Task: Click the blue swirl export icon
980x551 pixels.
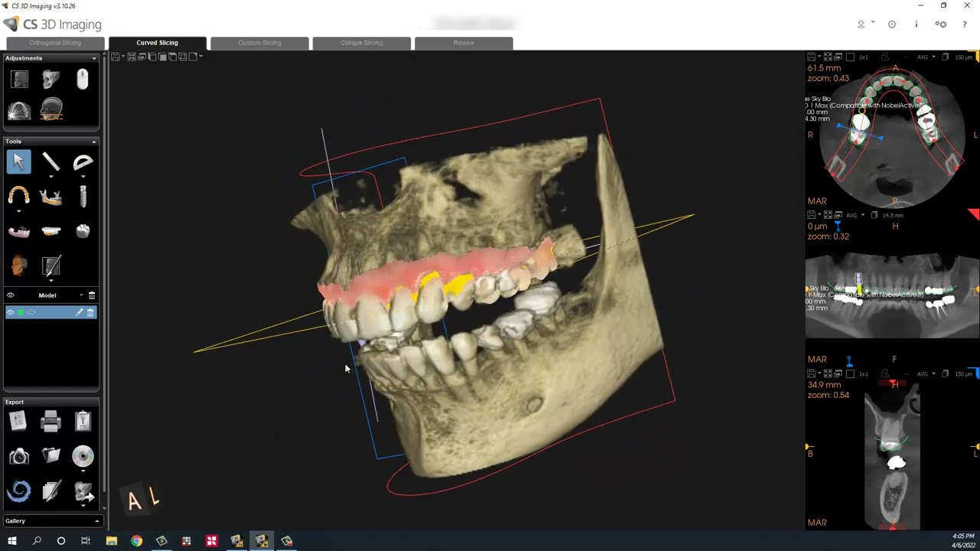Action: pos(18,491)
